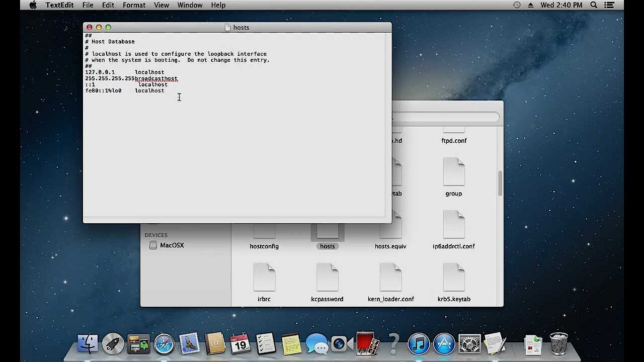Click the clock showing Wed 2:40 PM

561,5
